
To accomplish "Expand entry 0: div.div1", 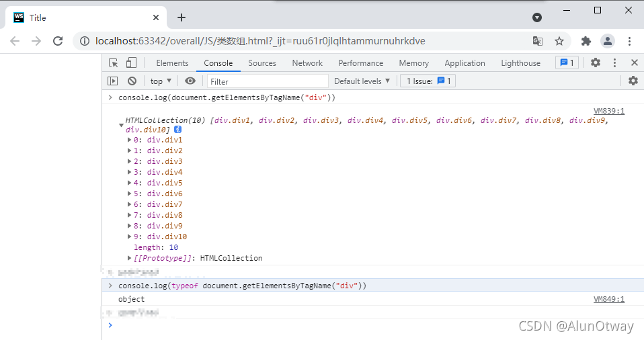I will click(x=129, y=140).
